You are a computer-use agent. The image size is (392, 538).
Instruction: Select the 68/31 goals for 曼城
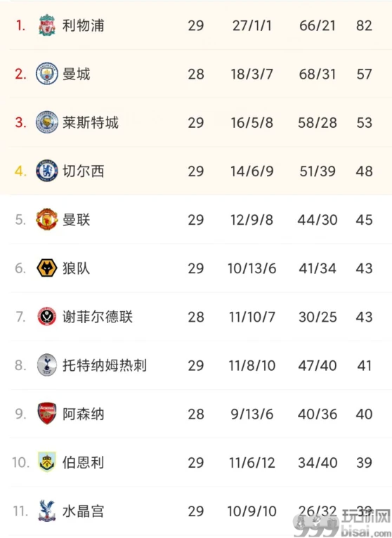318,74
